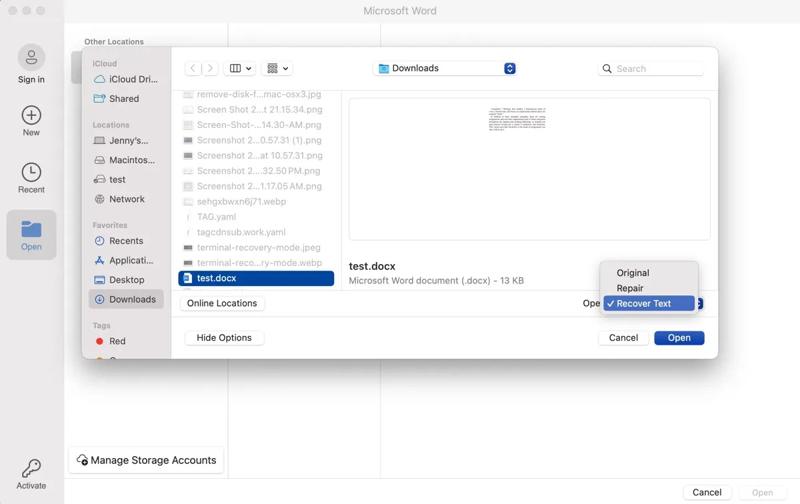Screen dimensions: 800x504
Task: Click Screenshot 2...32.50 PM.png file
Action: pos(256,171)
